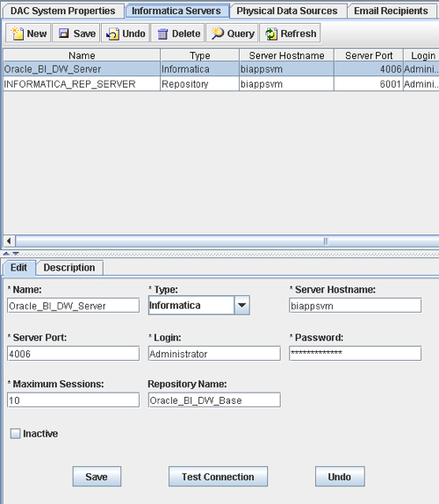Expand the split pane with down arrow

click(x=16, y=254)
